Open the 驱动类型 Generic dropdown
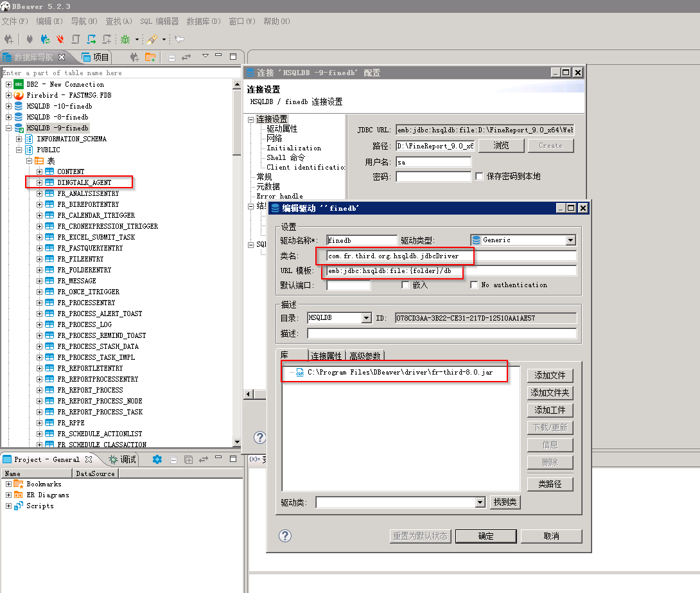This screenshot has width=700, height=593. tap(570, 240)
